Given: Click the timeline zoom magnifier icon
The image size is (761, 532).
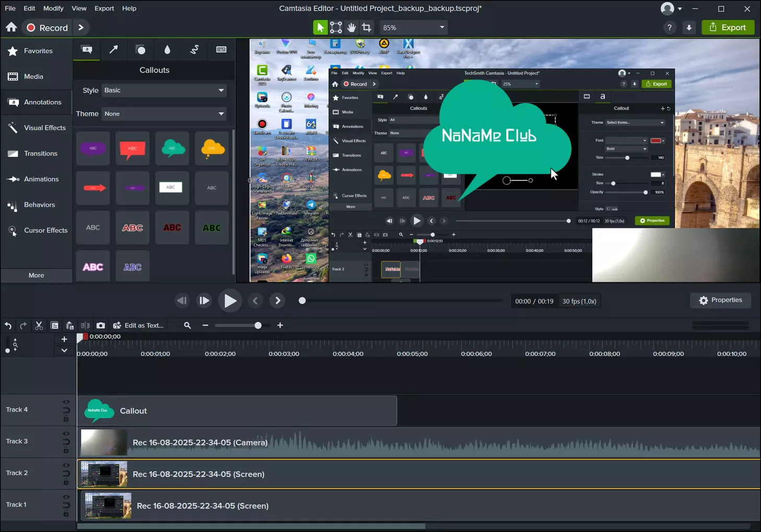Looking at the screenshot, I should click(187, 325).
